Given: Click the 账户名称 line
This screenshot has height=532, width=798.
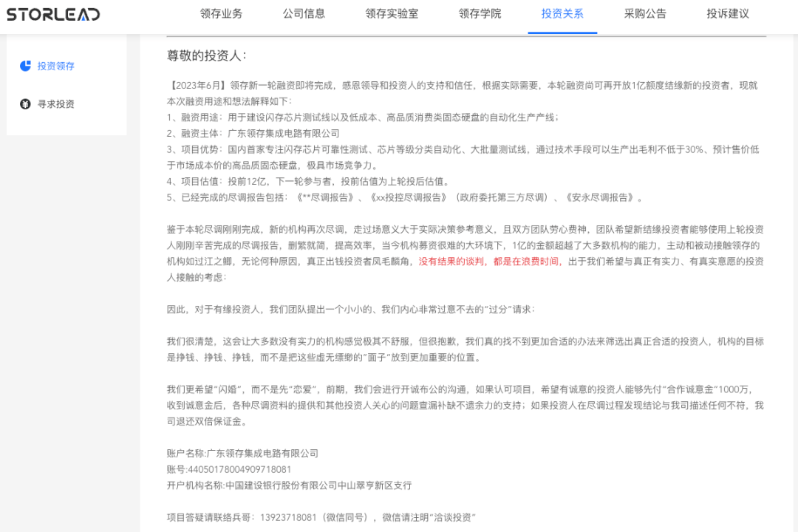Looking at the screenshot, I should pyautogui.click(x=243, y=454).
